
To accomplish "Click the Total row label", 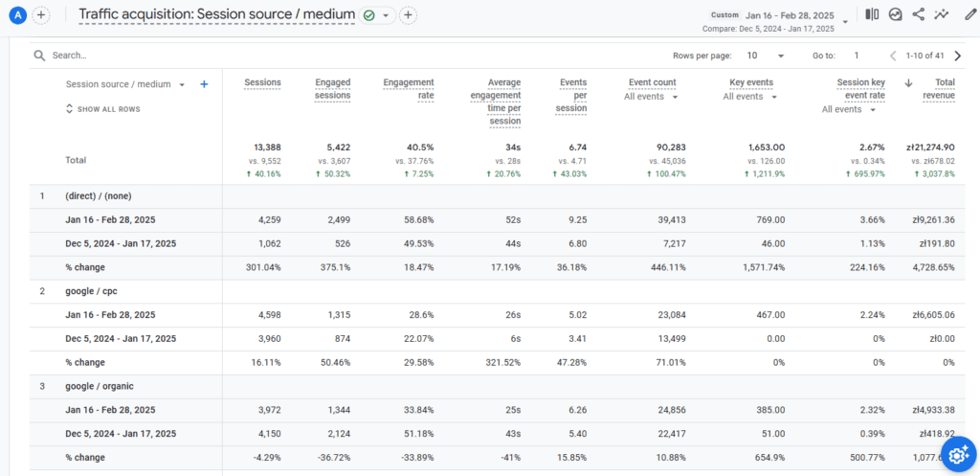I will click(77, 160).
